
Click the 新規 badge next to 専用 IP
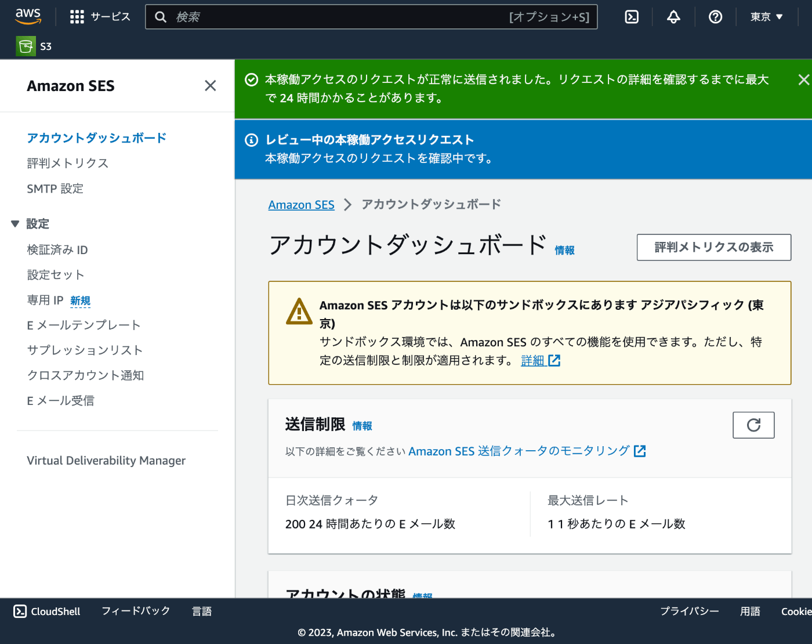coord(80,301)
